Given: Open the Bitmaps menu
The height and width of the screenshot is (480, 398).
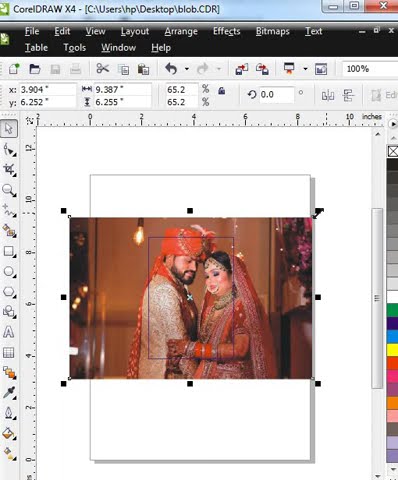Looking at the screenshot, I should [273, 32].
